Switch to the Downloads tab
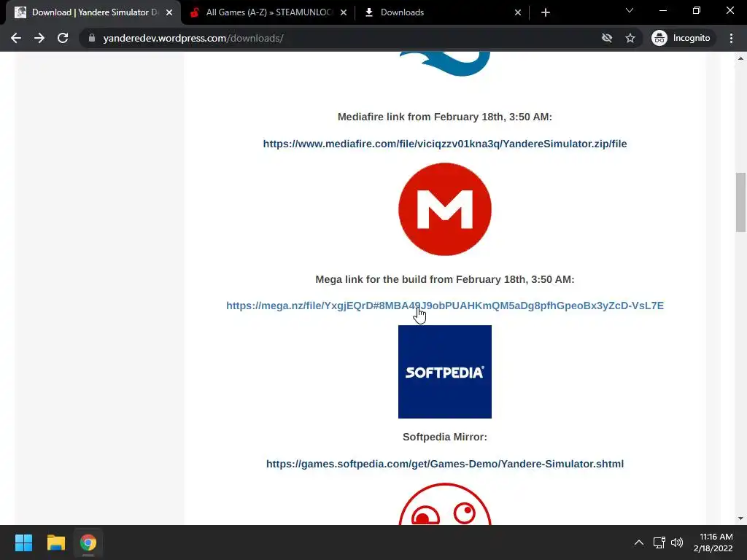 442,12
